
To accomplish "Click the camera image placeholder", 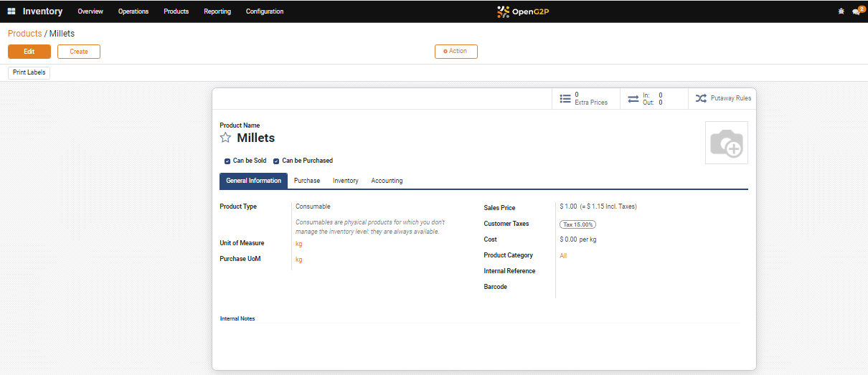I will (726, 143).
